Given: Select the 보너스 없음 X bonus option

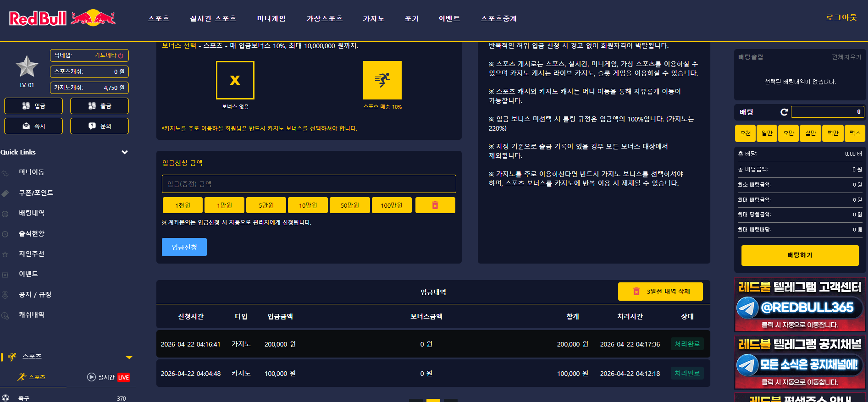Looking at the screenshot, I should point(235,80).
